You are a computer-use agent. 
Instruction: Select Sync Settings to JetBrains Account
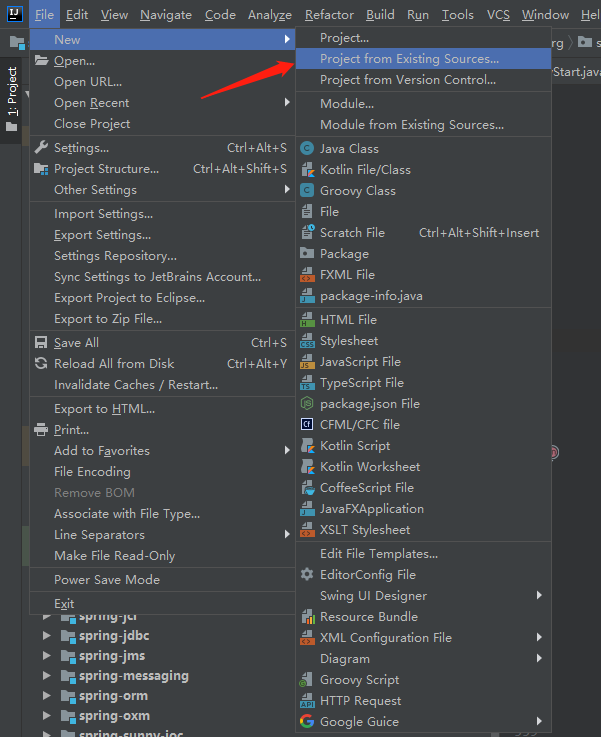click(x=162, y=276)
